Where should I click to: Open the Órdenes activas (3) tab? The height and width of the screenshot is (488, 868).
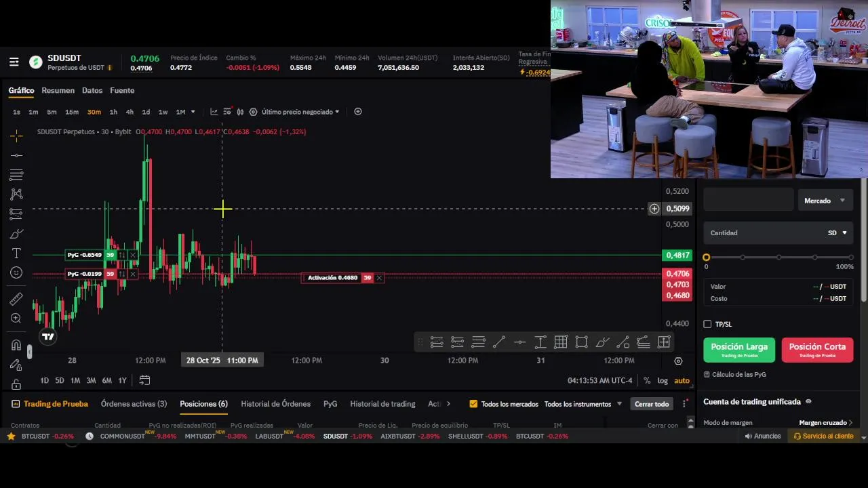tap(134, 404)
